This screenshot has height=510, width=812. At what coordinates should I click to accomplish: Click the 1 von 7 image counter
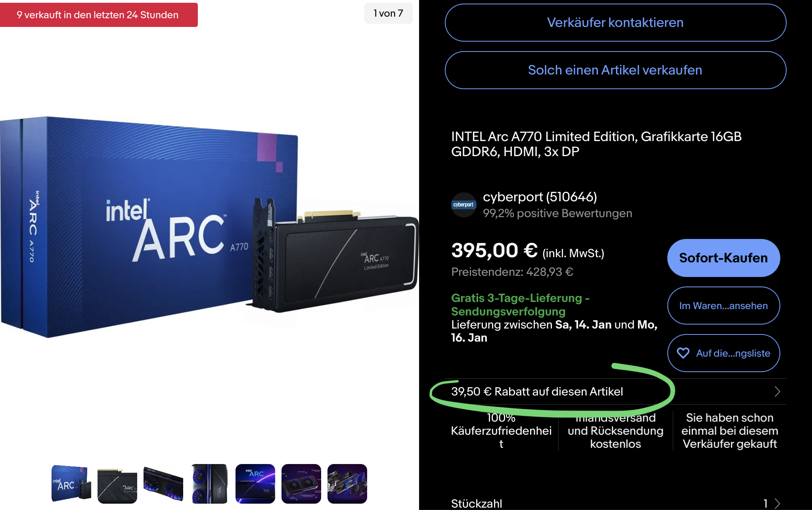coord(388,13)
